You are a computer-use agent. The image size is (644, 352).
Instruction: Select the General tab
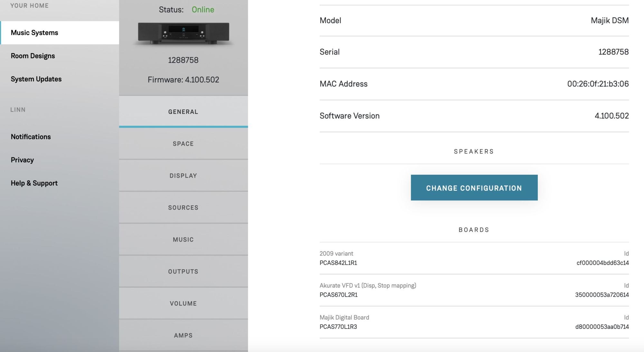(183, 112)
